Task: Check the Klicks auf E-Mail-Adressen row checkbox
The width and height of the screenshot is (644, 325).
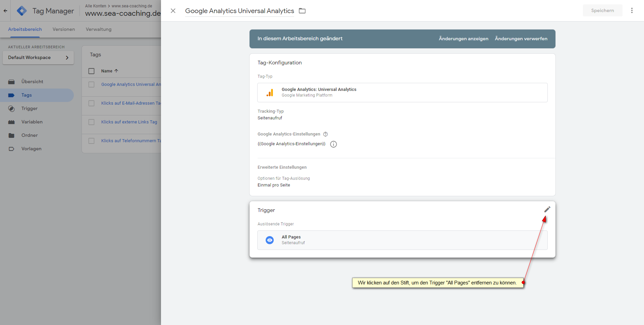Action: [x=91, y=103]
